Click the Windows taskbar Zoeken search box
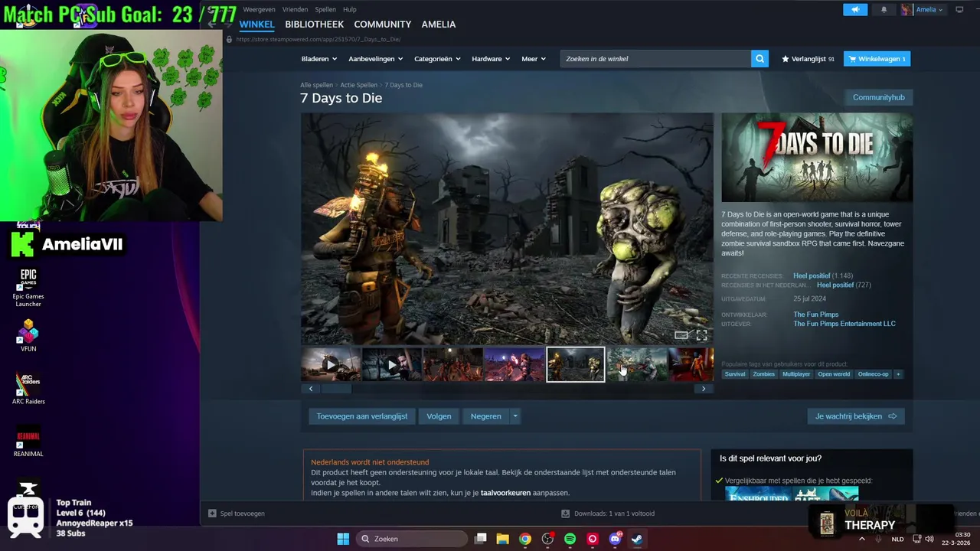The width and height of the screenshot is (980, 551). tap(412, 539)
